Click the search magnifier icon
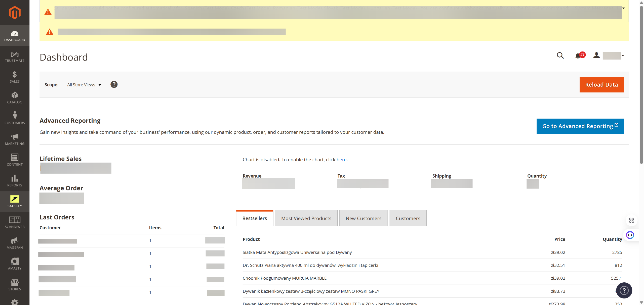This screenshot has width=644, height=305. point(560,56)
